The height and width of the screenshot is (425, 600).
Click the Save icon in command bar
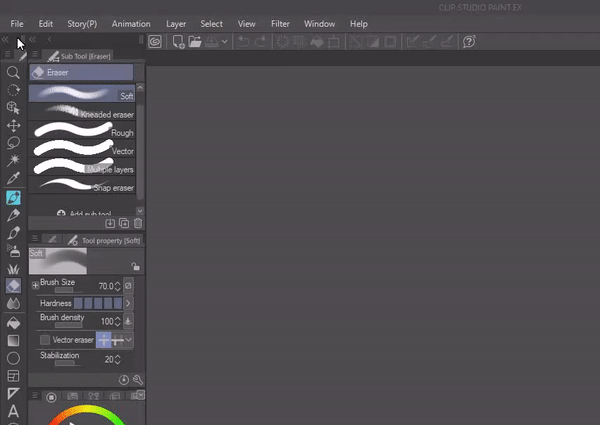point(212,41)
